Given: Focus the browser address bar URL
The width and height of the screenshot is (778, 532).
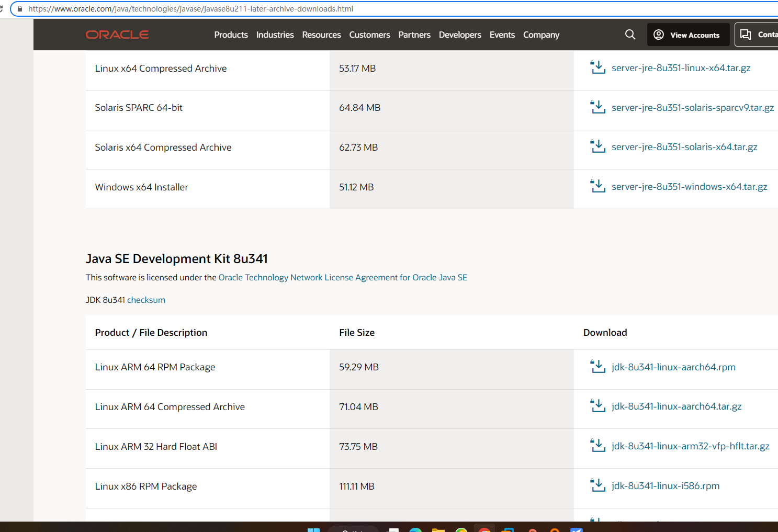Looking at the screenshot, I should pyautogui.click(x=190, y=9).
